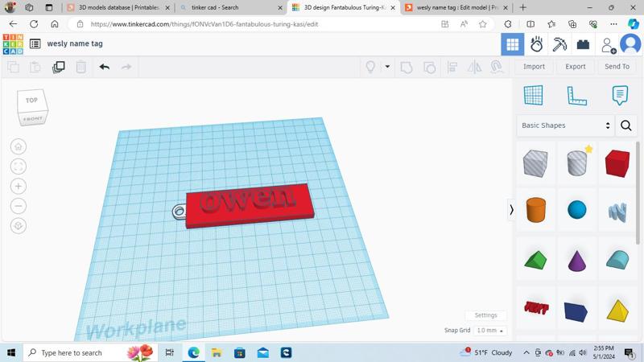Toggle orthographic perspective view icon

point(19,226)
